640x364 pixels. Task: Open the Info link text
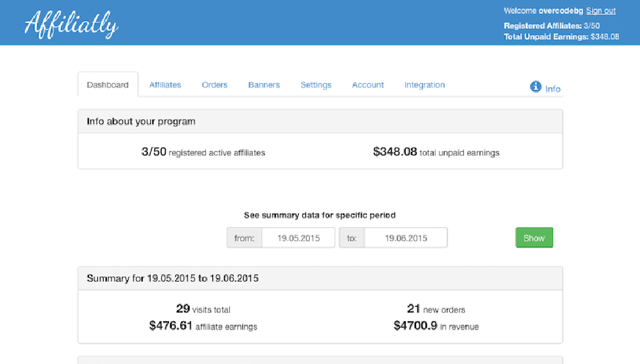coord(553,89)
